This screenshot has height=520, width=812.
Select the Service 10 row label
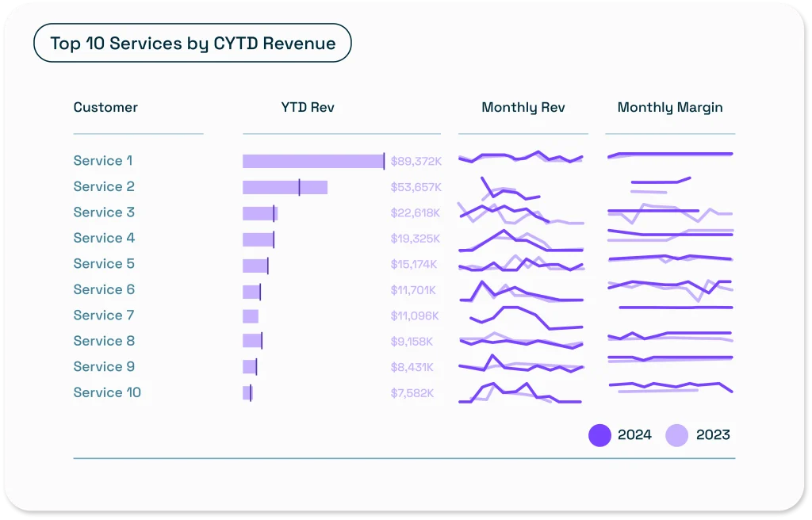[x=107, y=392]
